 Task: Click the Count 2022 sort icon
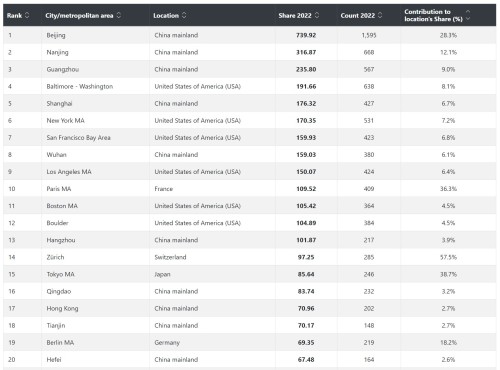(380, 15)
